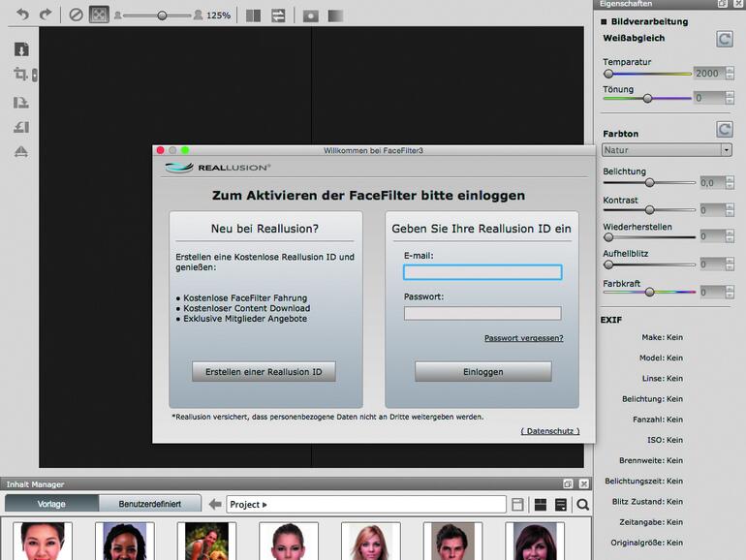The height and width of the screenshot is (560, 746).
Task: Close the Inhalt Manager panel
Action: click(x=584, y=483)
